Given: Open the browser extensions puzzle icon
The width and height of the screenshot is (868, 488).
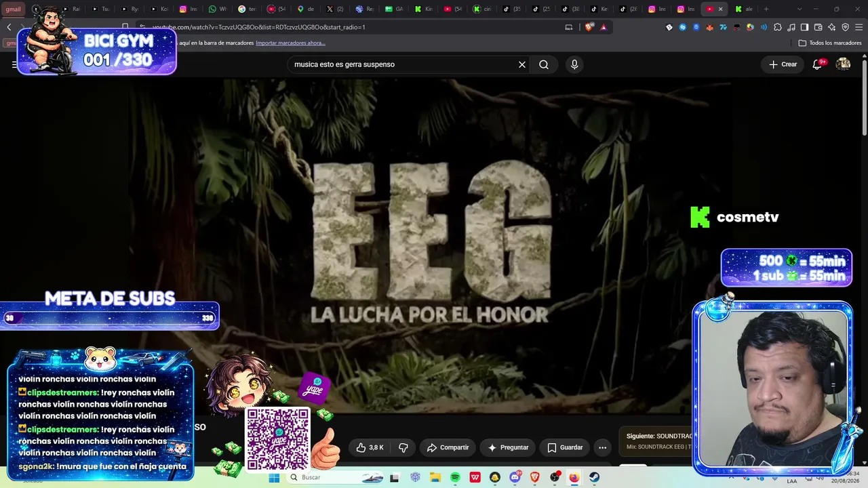Looking at the screenshot, I should click(778, 27).
